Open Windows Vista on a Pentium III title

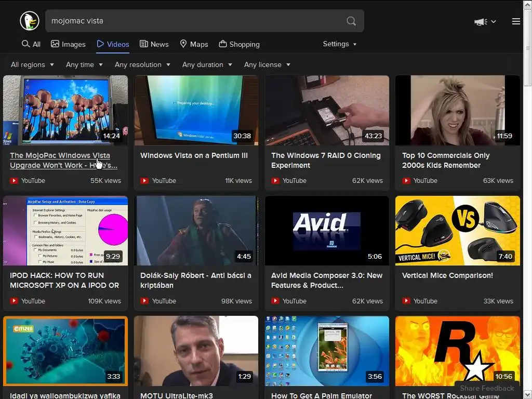click(x=194, y=155)
